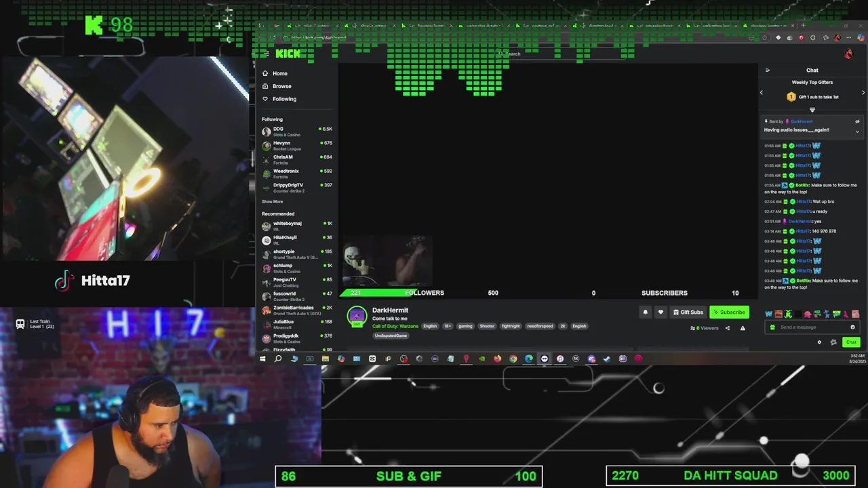Click the needforspeed tag
This screenshot has height=488, width=868.
[x=540, y=326]
